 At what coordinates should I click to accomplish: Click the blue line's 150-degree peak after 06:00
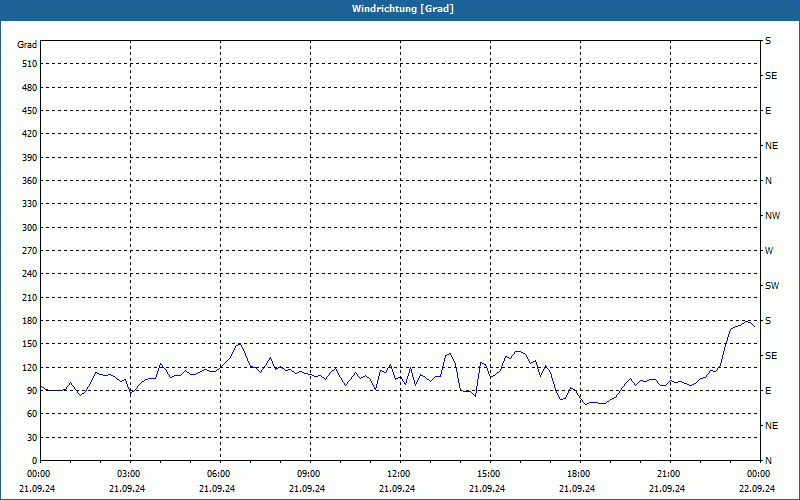239,344
